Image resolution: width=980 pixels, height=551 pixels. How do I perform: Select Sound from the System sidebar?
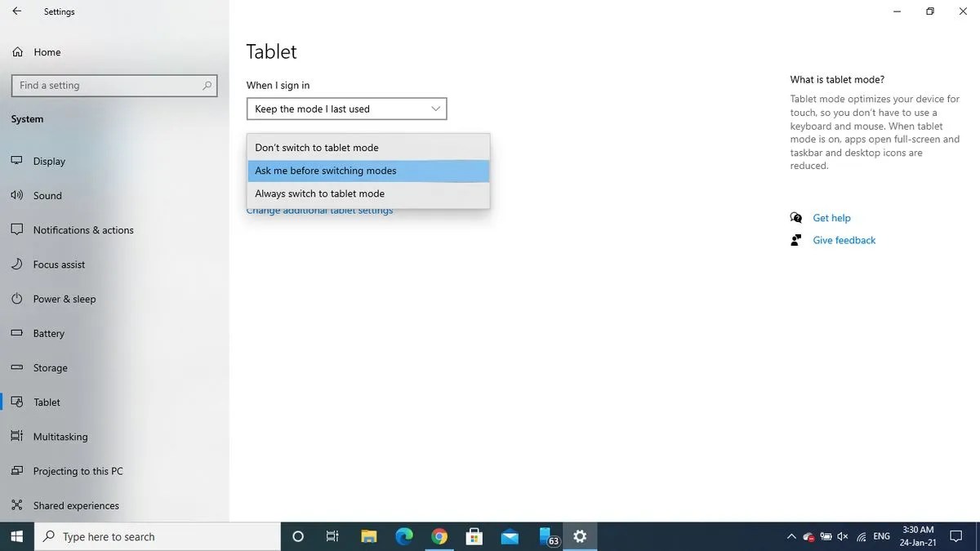tap(47, 195)
